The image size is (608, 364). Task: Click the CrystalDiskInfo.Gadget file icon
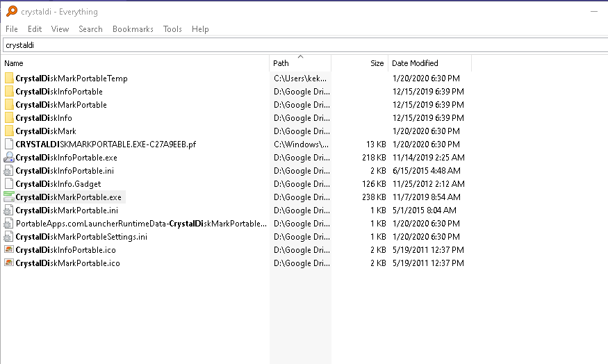click(9, 184)
